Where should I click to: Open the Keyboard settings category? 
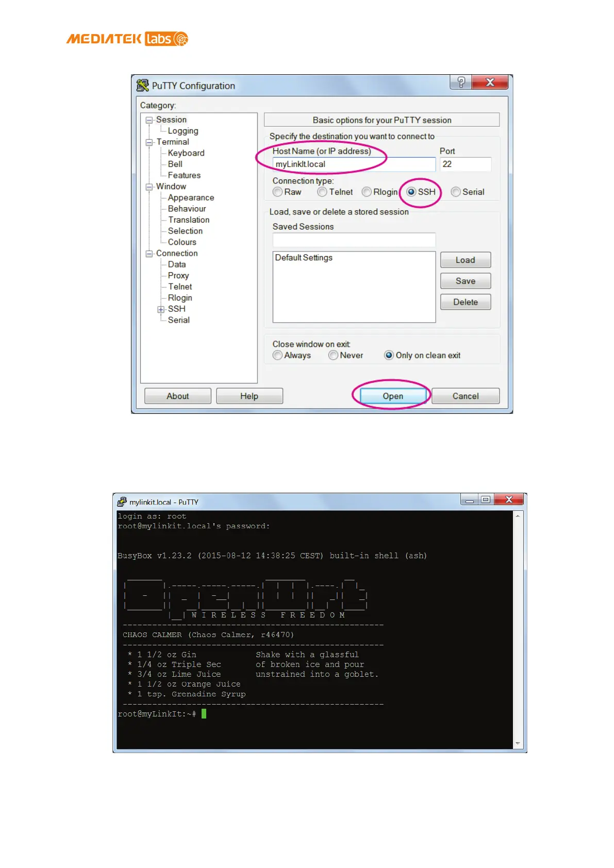click(186, 153)
